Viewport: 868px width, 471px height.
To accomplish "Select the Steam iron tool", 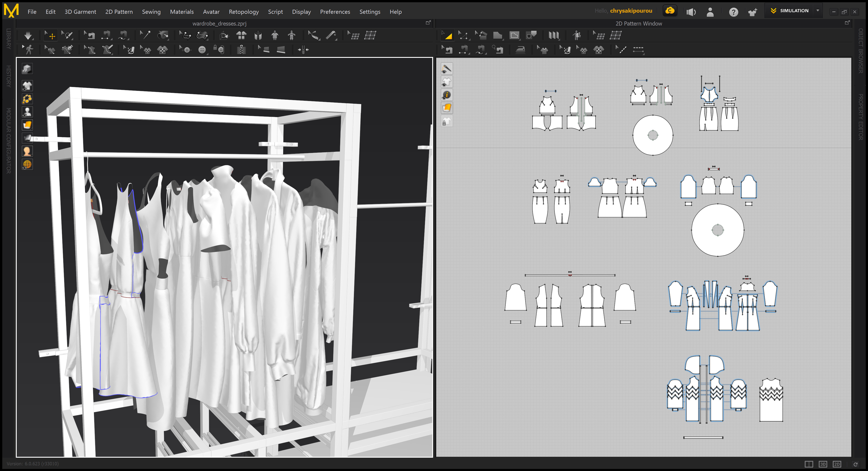I will pos(520,50).
